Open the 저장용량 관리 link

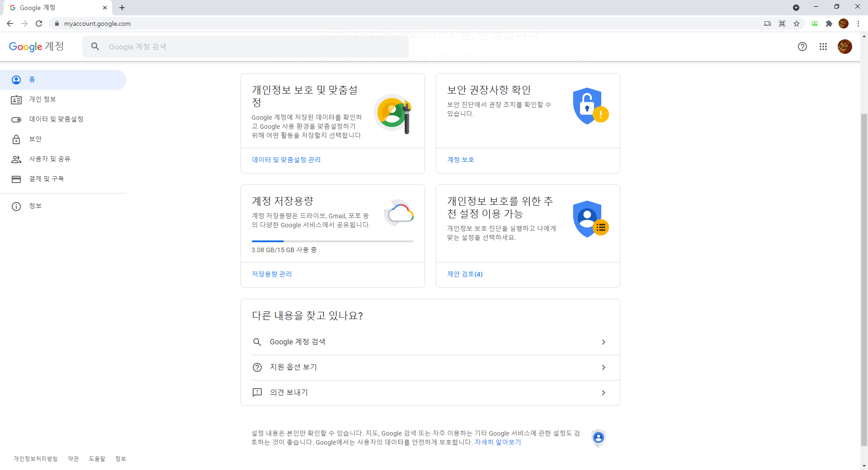tap(272, 274)
